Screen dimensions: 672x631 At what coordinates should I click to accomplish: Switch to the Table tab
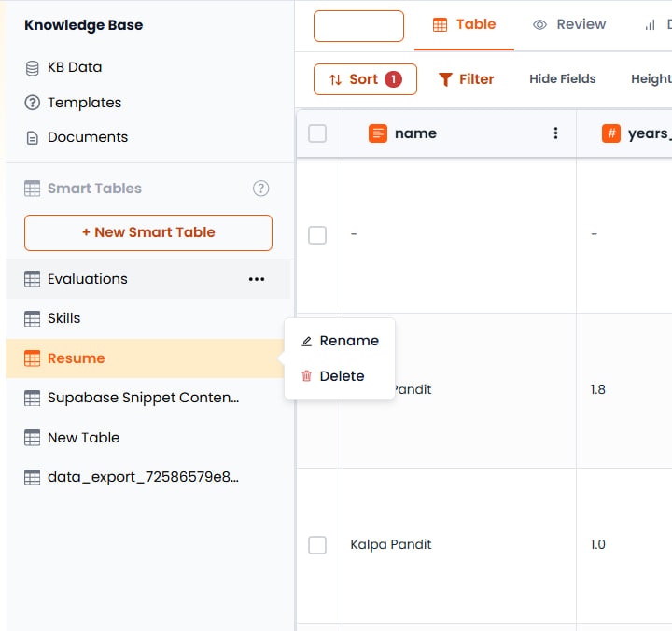pyautogui.click(x=464, y=24)
